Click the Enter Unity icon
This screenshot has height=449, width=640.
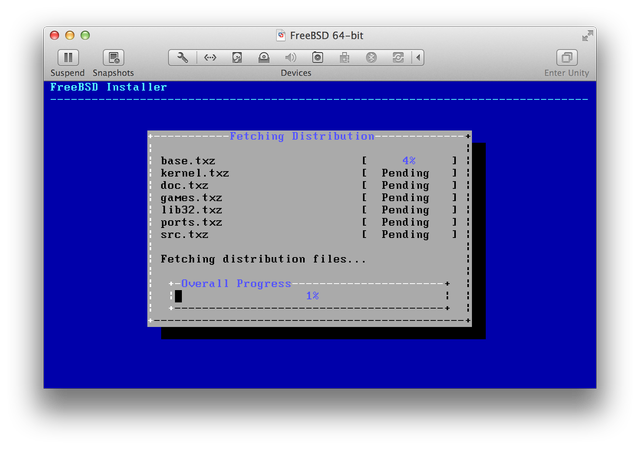567,58
